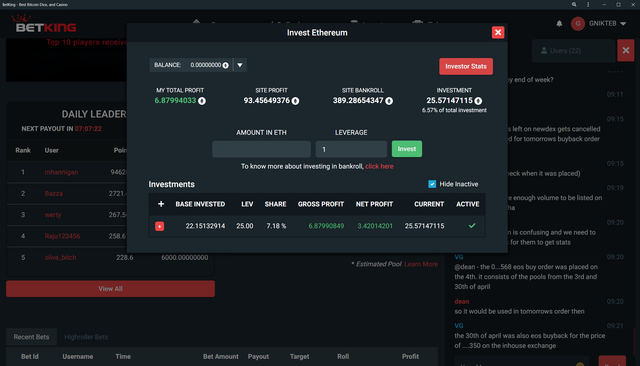Viewport: 640px width, 366px height.
Task: Switch to Highroller Bets tab
Action: [x=86, y=337]
